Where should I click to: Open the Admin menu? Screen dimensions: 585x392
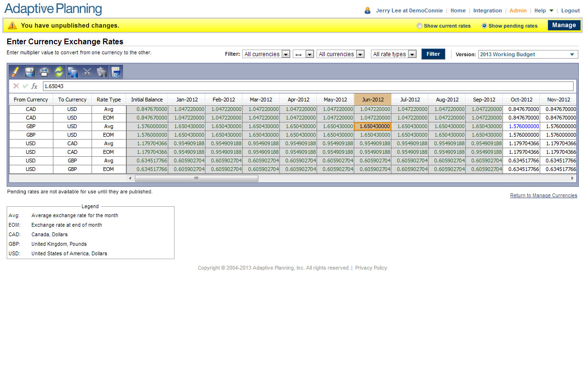click(518, 10)
